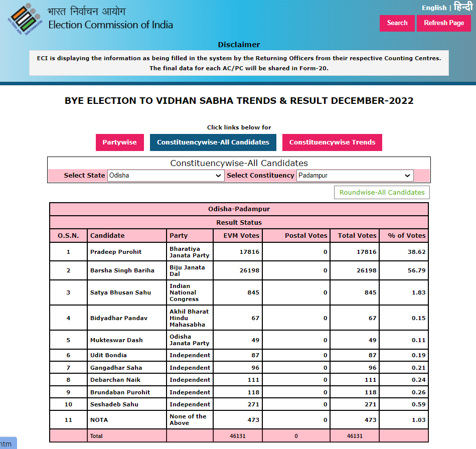Click the Candidate column header

tap(107, 236)
